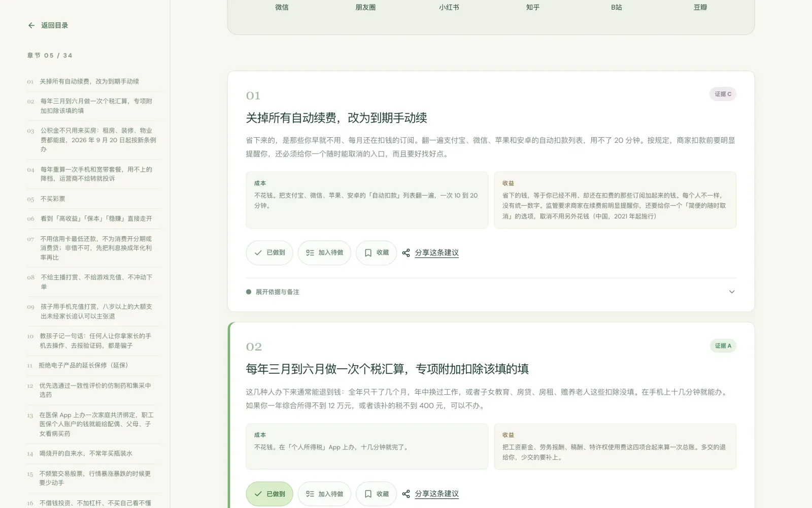
Task: Jump to item 01 关掉所有自动续费 in sidebar
Action: [93, 81]
